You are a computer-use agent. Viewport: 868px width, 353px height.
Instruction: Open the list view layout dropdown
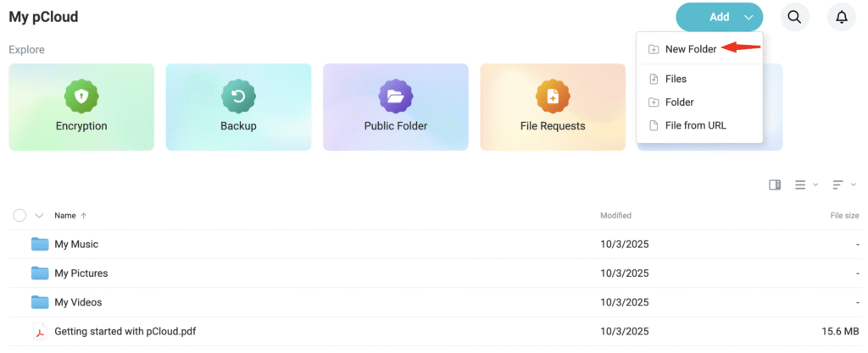click(x=804, y=185)
